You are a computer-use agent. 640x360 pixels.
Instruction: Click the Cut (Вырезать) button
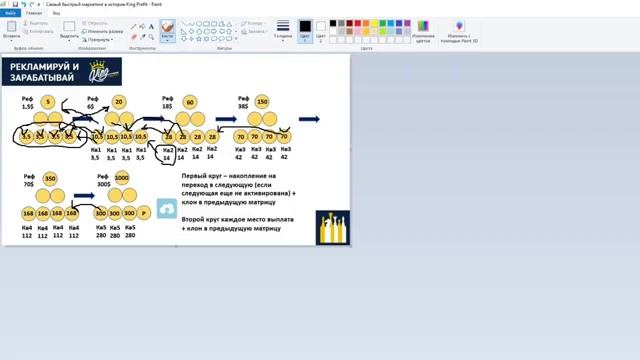coord(36,23)
